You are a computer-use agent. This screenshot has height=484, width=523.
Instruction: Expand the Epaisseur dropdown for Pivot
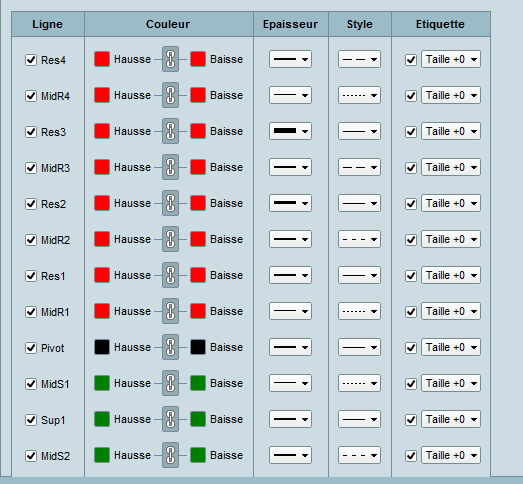click(290, 347)
